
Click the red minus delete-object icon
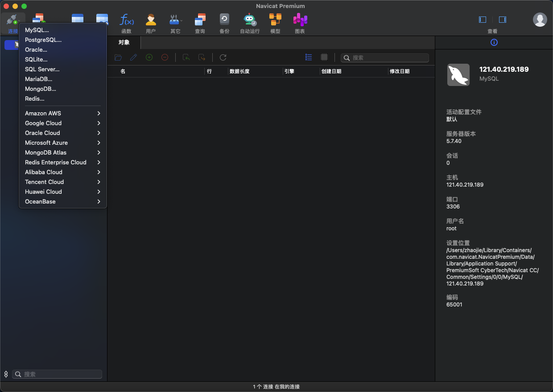point(165,57)
